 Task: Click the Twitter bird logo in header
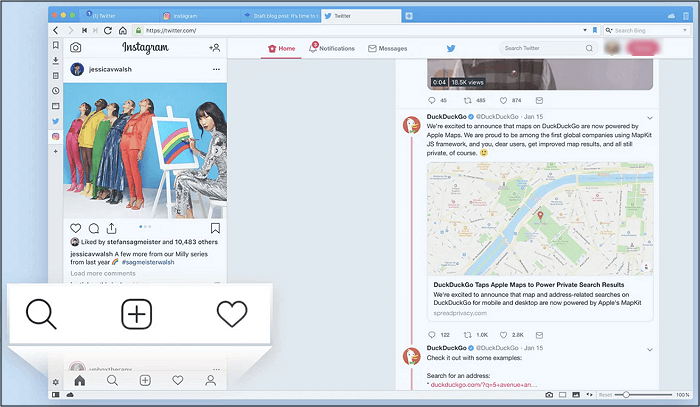coord(451,48)
